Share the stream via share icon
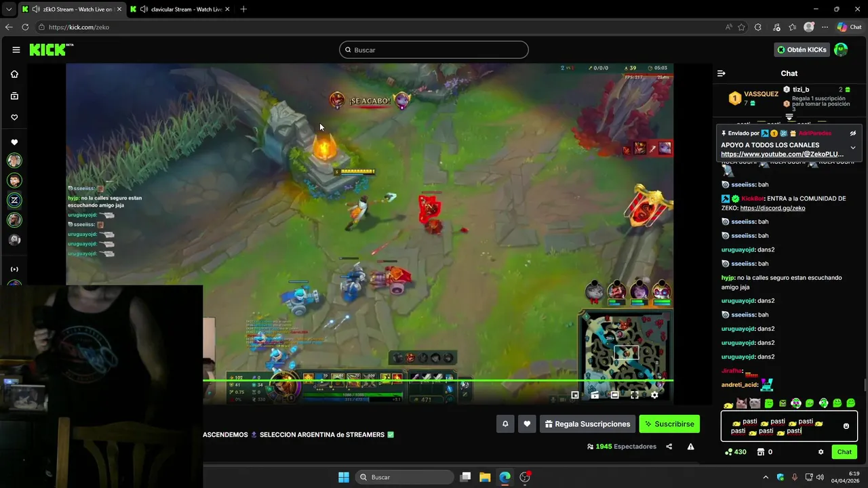The image size is (868, 488). 669,447
